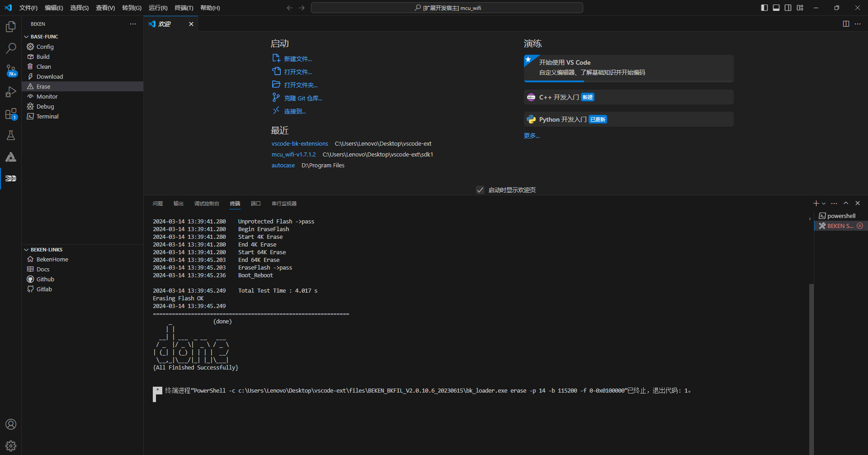The width and height of the screenshot is (868, 455).
Task: Click the 克隆 Git 仓库 link
Action: click(303, 98)
